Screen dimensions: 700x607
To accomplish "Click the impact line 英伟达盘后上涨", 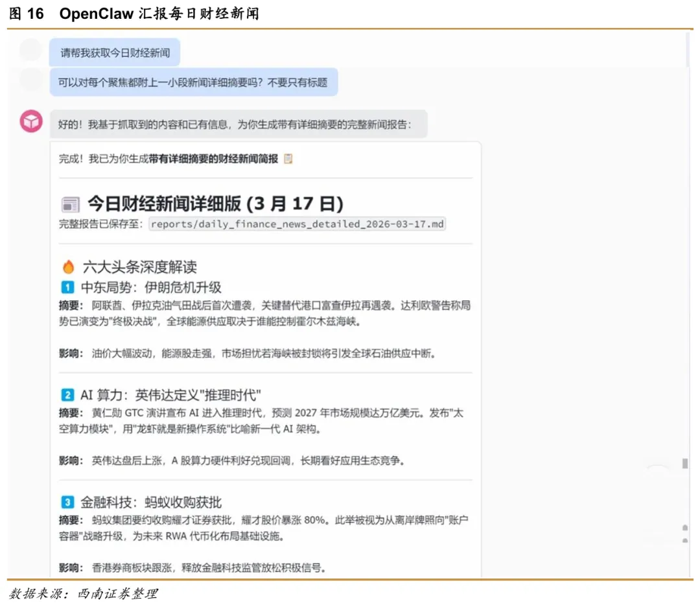I will click(x=231, y=460).
